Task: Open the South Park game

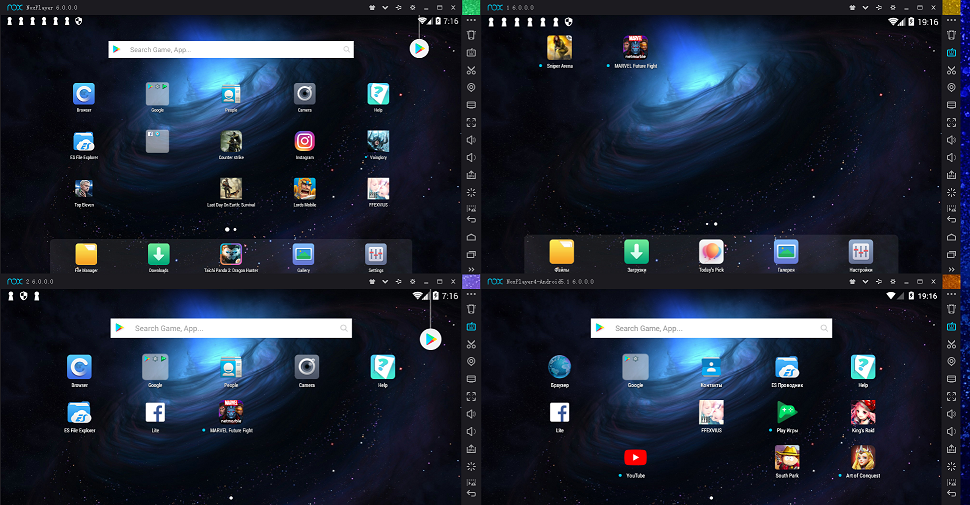Action: [x=787, y=457]
